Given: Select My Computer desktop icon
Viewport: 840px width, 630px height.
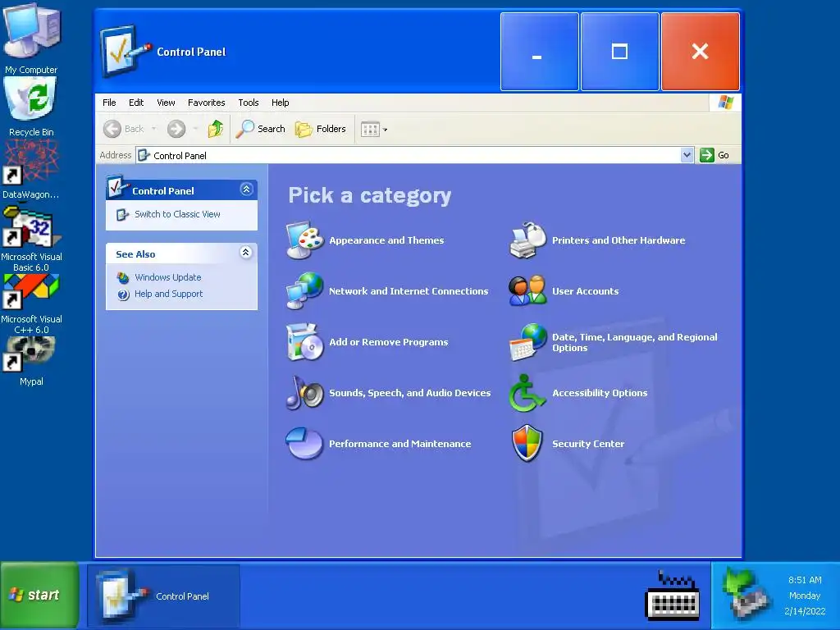Looking at the screenshot, I should [x=31, y=39].
